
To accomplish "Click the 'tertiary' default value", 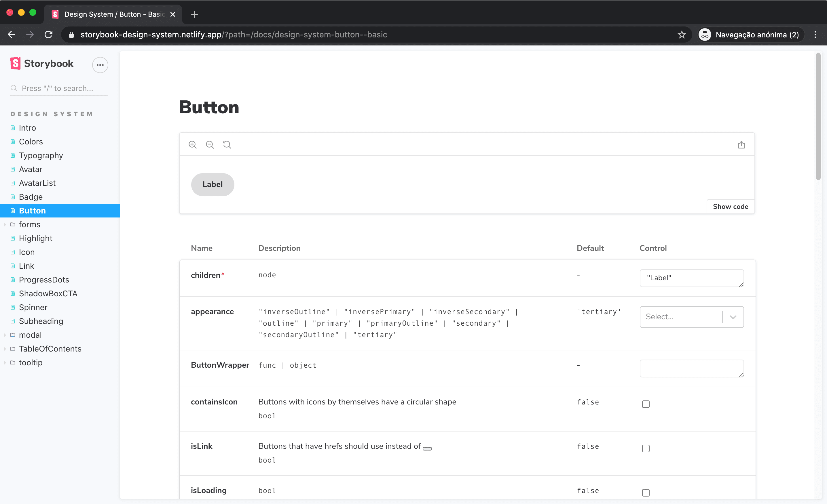I will 599,312.
